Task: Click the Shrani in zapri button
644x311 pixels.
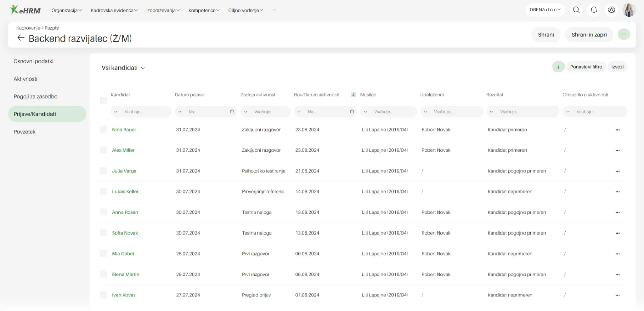Action: pos(589,35)
